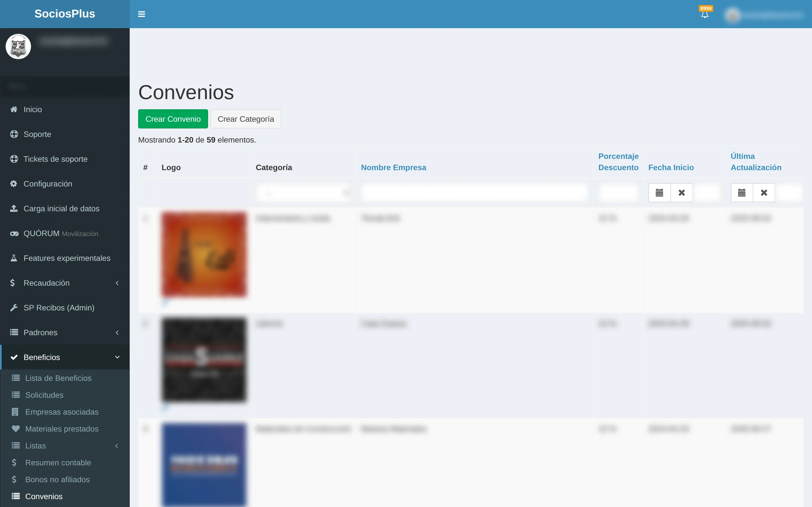Toggle the hamburger sidebar menu icon
This screenshot has width=812, height=507.
[x=142, y=14]
